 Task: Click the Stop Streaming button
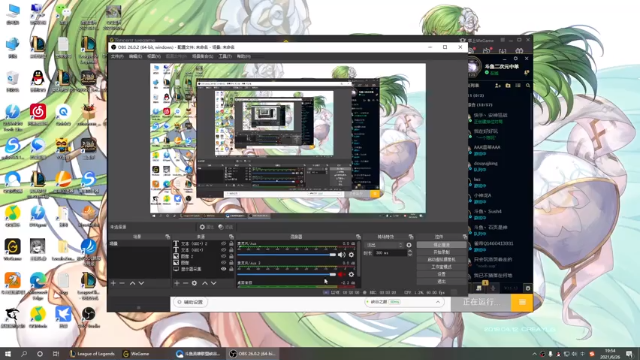[441, 245]
